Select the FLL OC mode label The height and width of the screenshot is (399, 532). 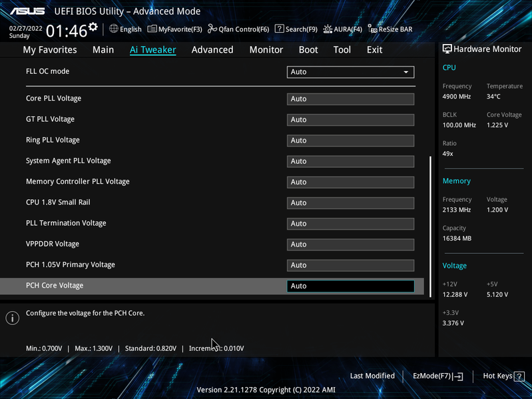click(47, 71)
